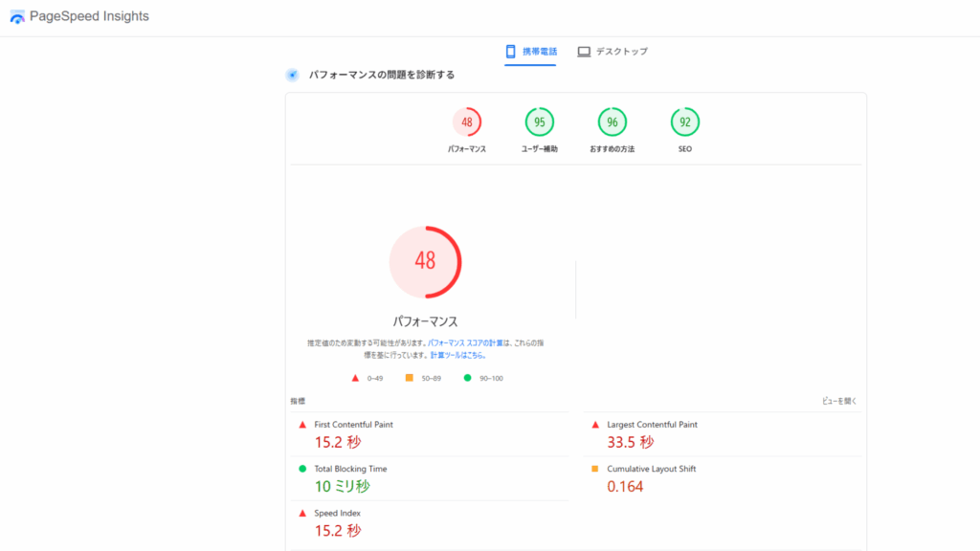The width and height of the screenshot is (980, 551).
Task: Click red triangle beside Speed Index
Action: pyautogui.click(x=302, y=514)
